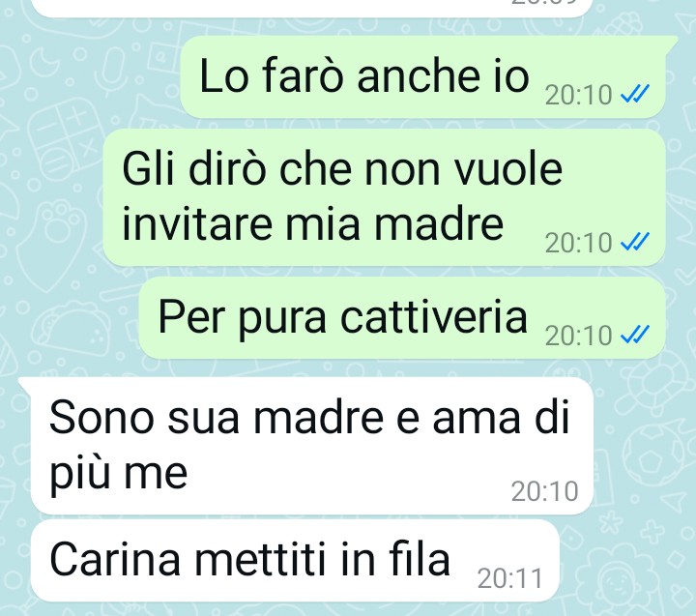Tap the words 'mia madre' in the green bubble
This screenshot has width=696, height=616.
coord(393,224)
